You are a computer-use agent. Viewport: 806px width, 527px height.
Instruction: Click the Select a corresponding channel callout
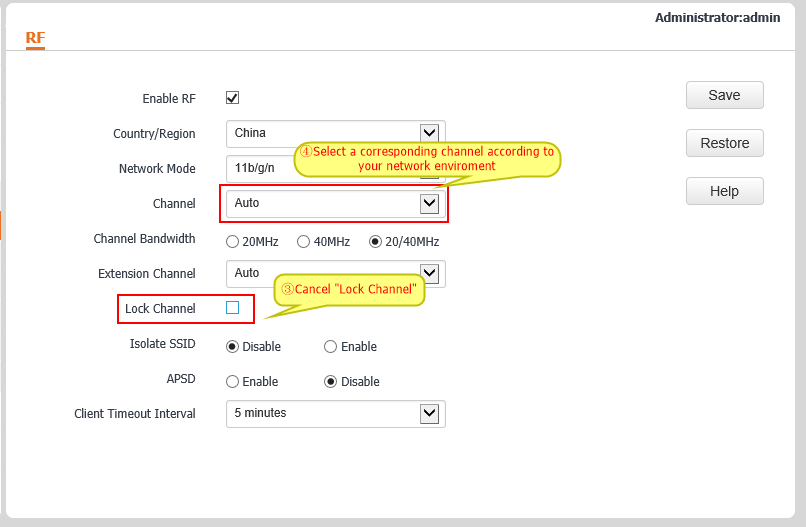click(426, 159)
